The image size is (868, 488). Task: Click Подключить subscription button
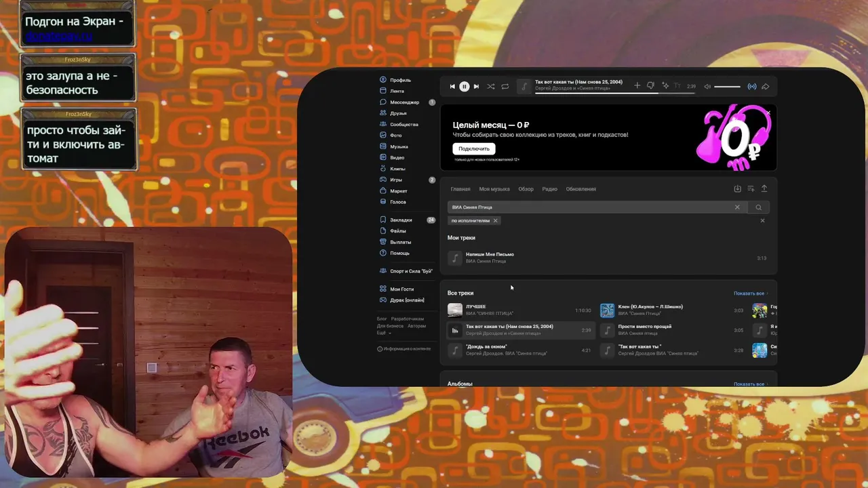click(473, 148)
